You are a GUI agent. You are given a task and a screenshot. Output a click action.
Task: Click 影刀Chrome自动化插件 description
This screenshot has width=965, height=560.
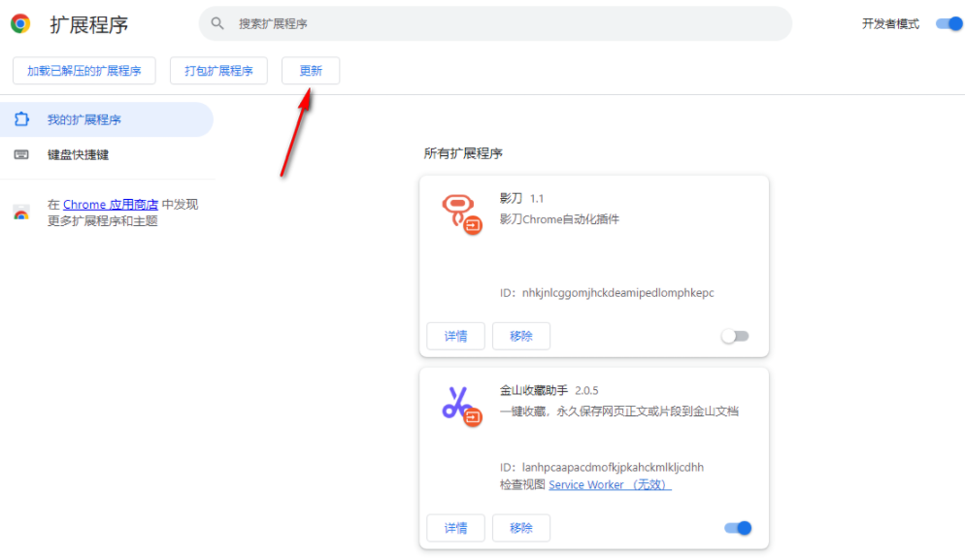(559, 219)
